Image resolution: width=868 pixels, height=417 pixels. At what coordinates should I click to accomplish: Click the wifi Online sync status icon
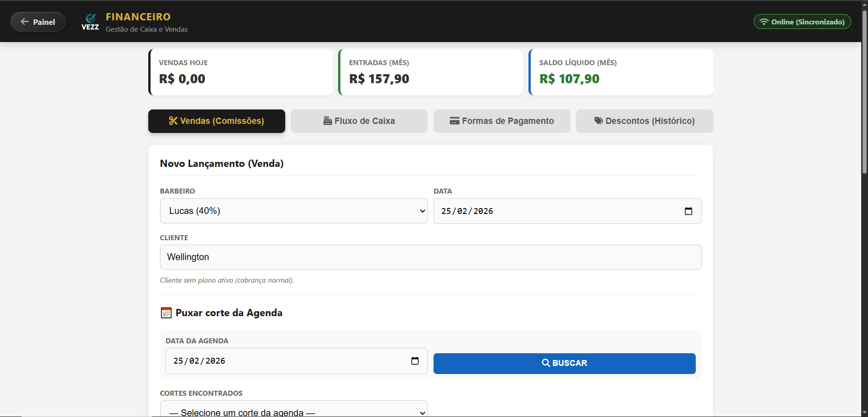764,22
